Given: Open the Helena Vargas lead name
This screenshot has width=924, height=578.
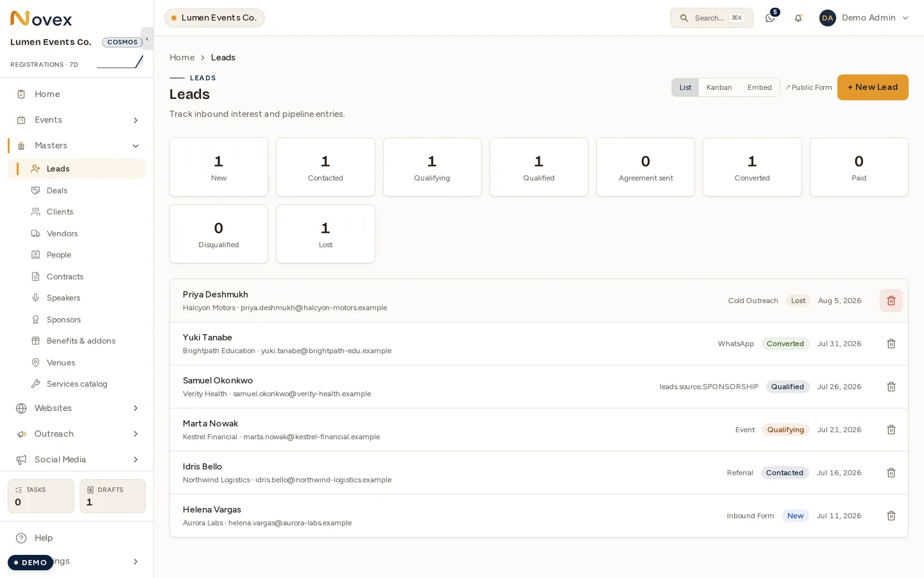Looking at the screenshot, I should coord(212,510).
